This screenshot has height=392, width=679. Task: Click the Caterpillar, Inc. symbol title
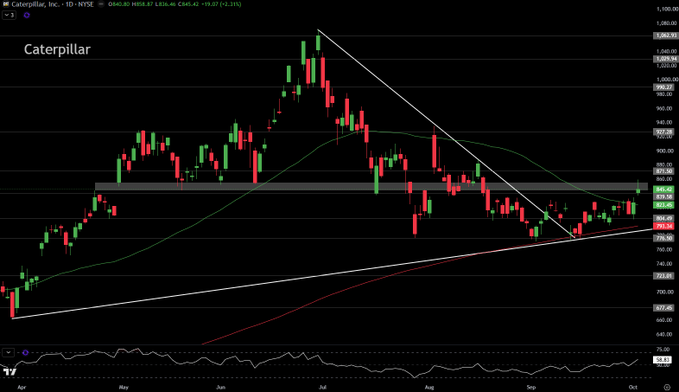tap(52, 4)
